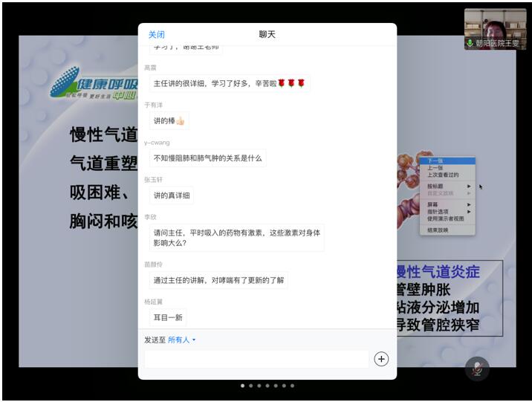Image resolution: width=532 pixels, height=402 pixels.
Task: Click the plus icon beside message box
Action: [381, 359]
